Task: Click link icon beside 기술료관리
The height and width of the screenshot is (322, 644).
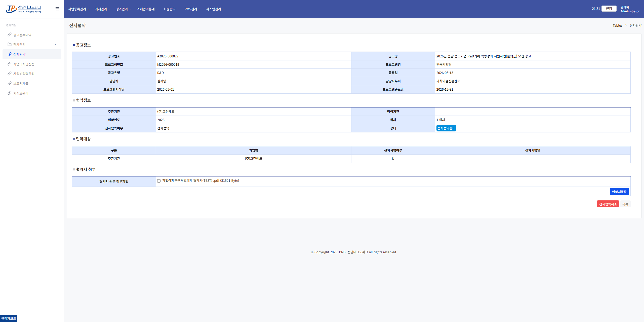Action: pos(10,93)
